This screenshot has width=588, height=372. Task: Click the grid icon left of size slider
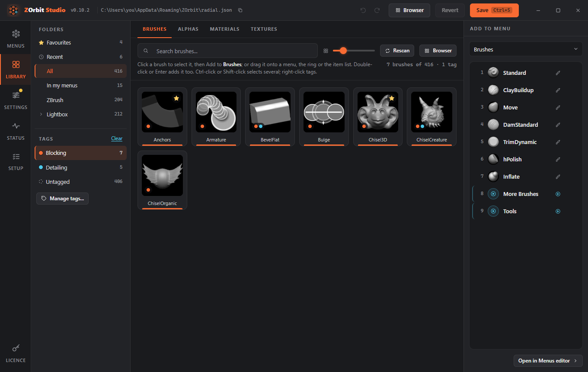326,51
